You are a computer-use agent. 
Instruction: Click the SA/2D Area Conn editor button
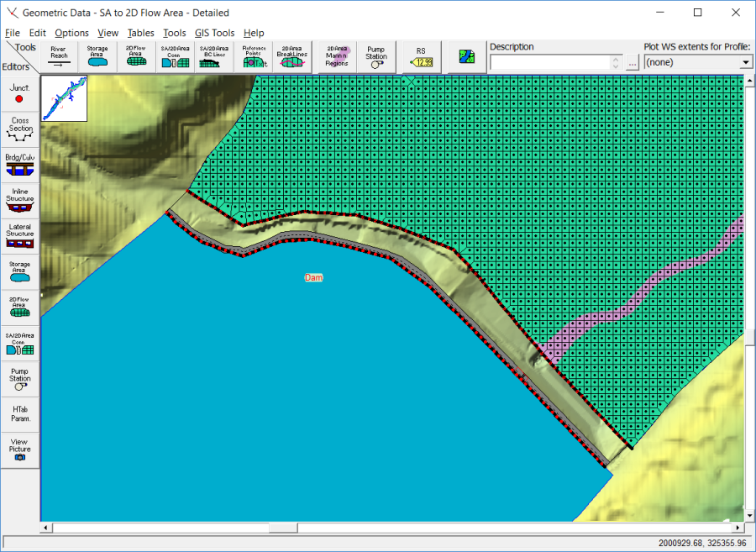[x=20, y=341]
